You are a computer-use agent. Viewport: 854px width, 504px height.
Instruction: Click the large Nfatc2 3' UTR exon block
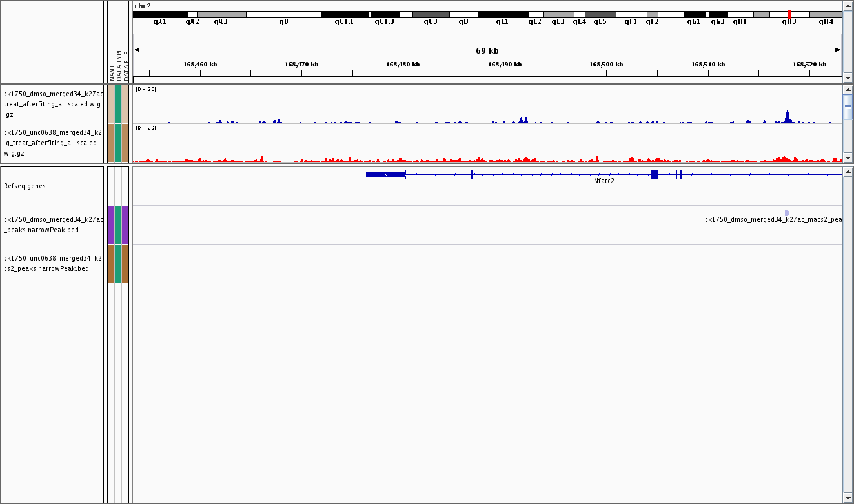coord(385,174)
